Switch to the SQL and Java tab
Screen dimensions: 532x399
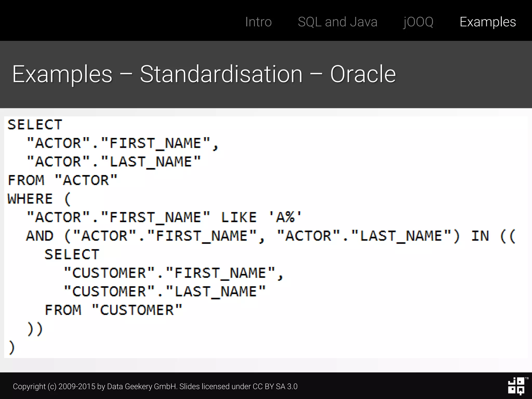337,22
